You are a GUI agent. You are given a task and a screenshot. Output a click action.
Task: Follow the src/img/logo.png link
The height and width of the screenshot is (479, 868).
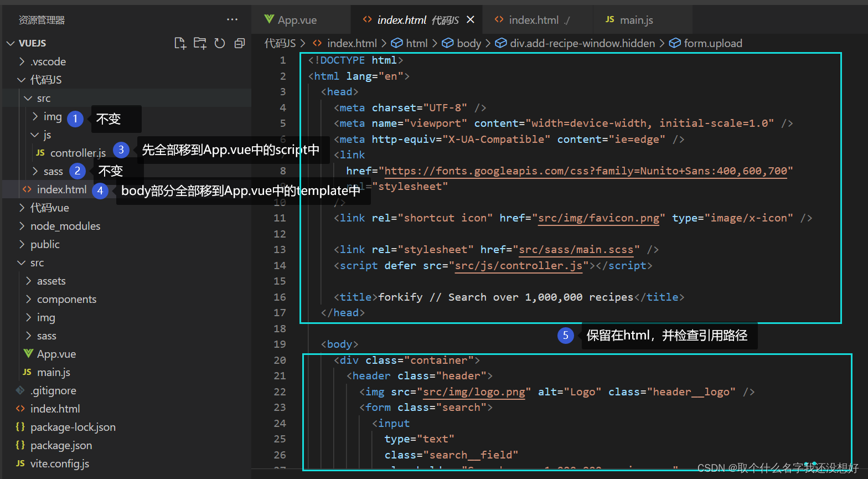[x=474, y=392]
